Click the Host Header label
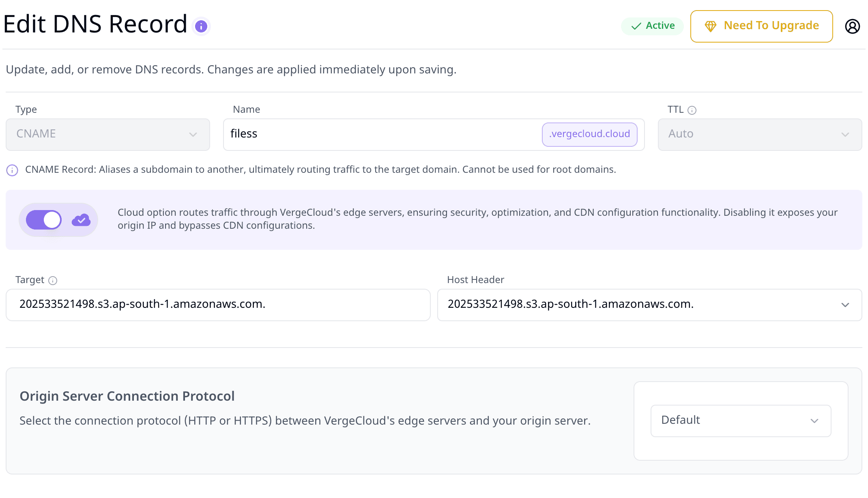Screen dimensions: 868x498 (475, 280)
